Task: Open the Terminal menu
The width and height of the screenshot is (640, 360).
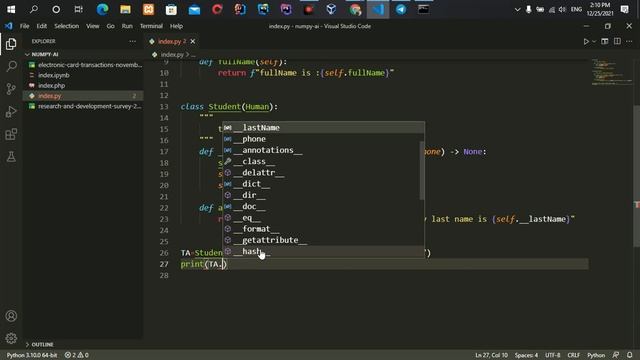Action: [x=151, y=26]
